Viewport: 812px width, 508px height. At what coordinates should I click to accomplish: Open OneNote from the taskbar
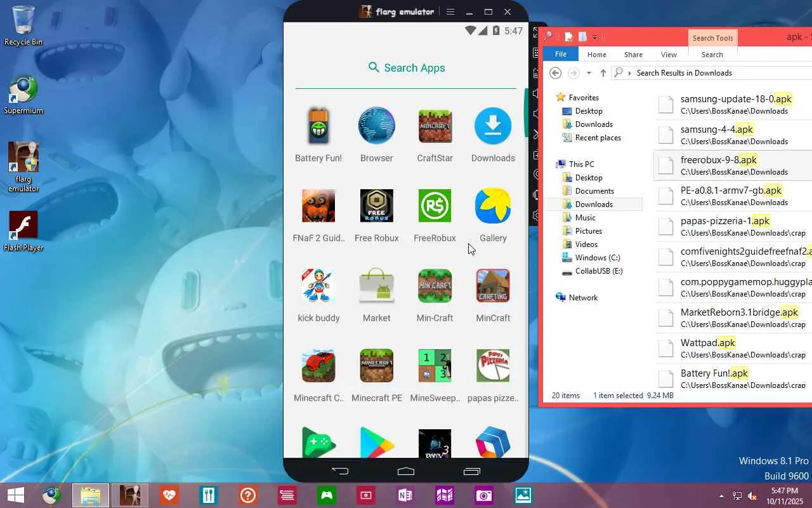pos(406,495)
